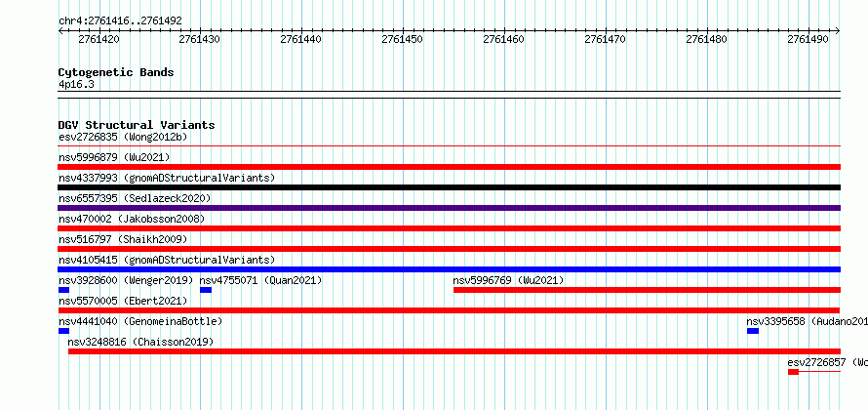Open nsv4105415 (gnomADStructuralVariants) label
The image size is (868, 410).
[x=167, y=260]
